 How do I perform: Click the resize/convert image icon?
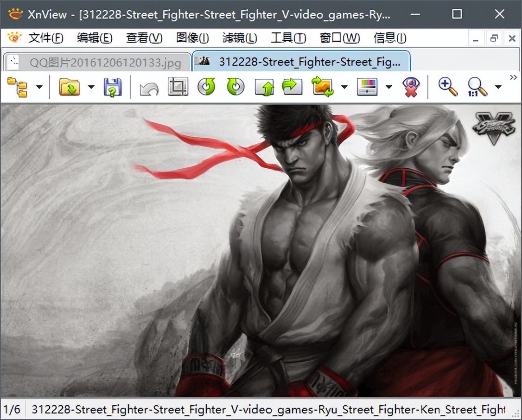click(x=322, y=87)
